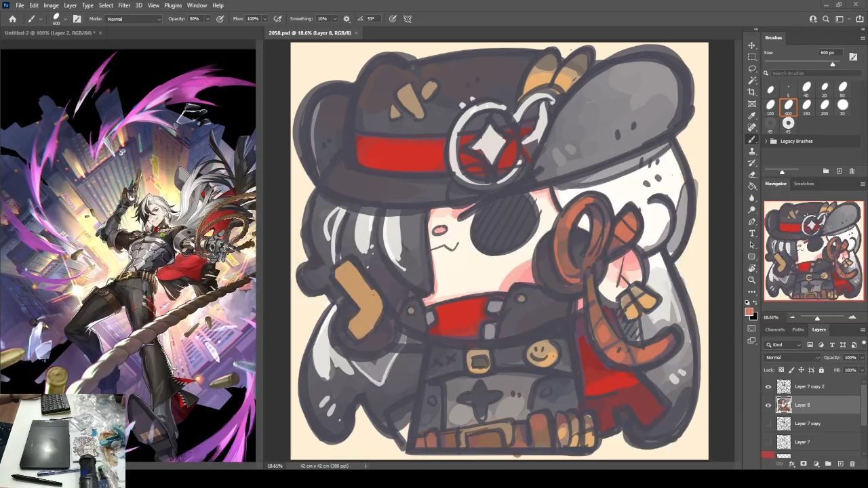
Task: Hide Layer 8 visibility eye
Action: 768,405
